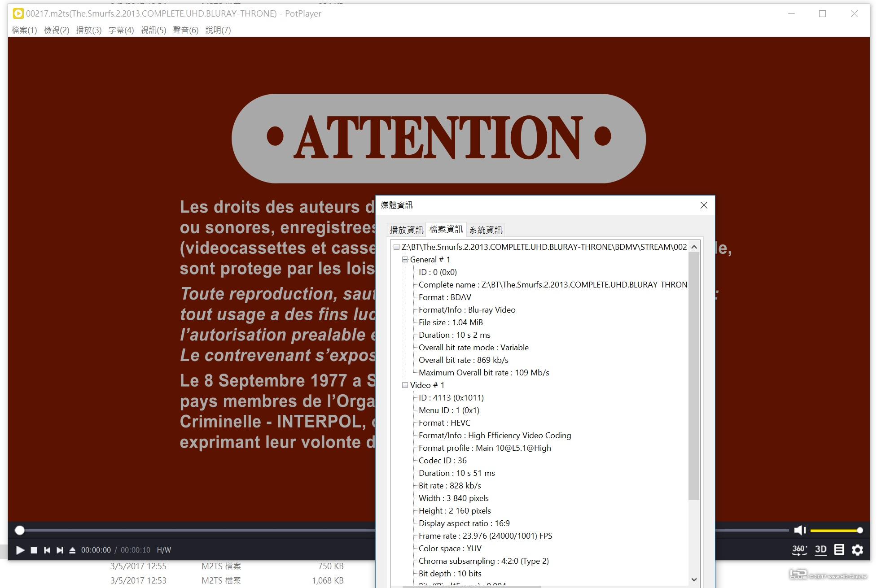The image size is (877, 588).
Task: Select 'Duration : 10 s 51 ms' row
Action: point(457,473)
